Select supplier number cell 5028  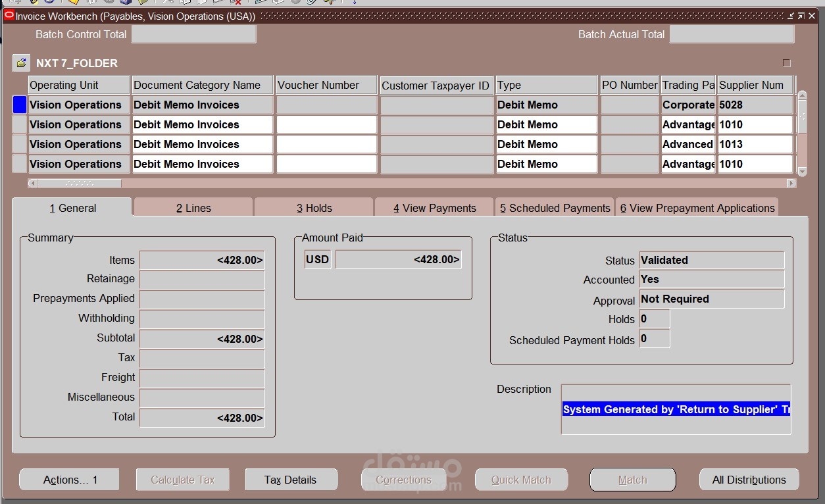[x=755, y=105]
